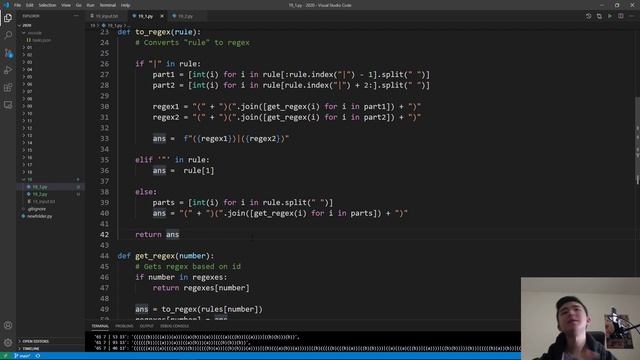The width and height of the screenshot is (640, 360).
Task: Open editor More Actions ellipsis menu
Action: tap(631, 16)
